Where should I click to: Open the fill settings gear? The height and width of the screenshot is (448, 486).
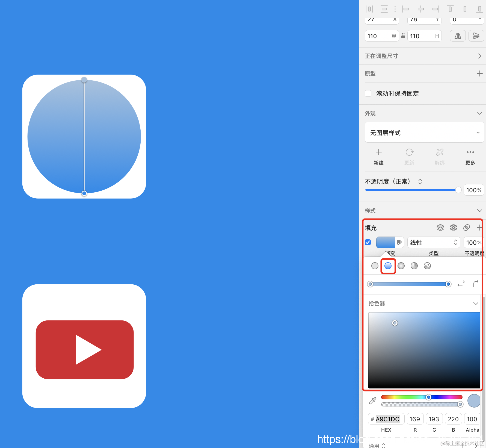[454, 228]
